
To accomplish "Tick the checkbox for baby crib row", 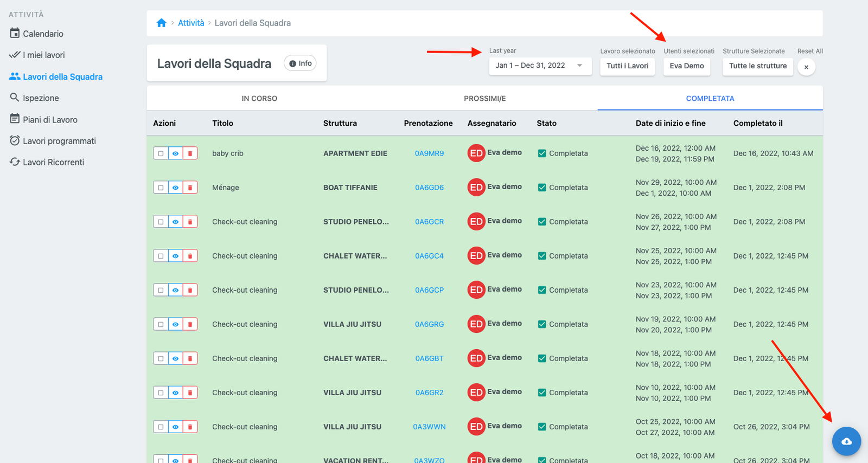I will click(x=161, y=153).
